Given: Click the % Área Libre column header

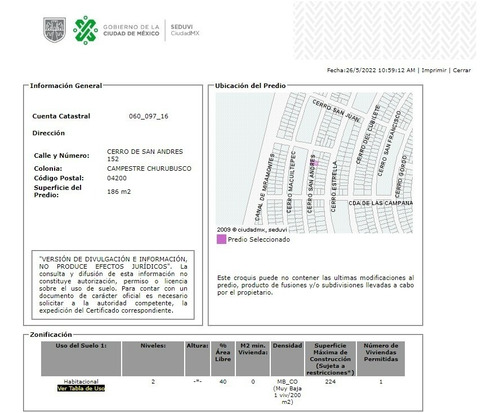Looking at the screenshot, I should tap(223, 359).
